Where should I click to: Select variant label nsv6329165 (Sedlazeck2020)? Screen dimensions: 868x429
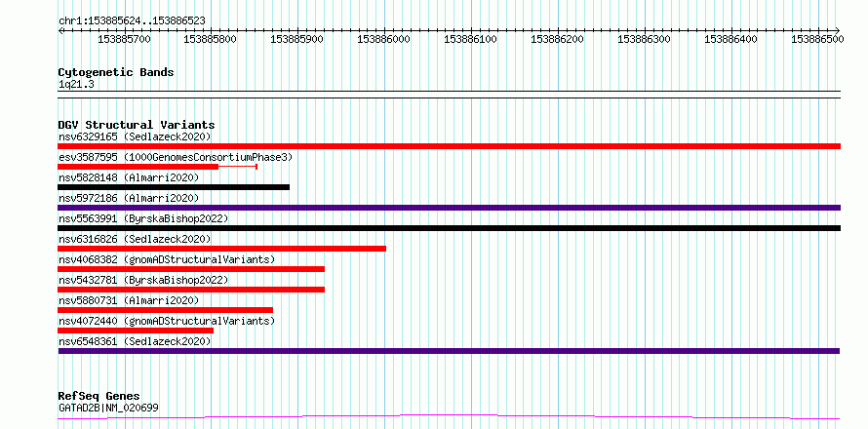point(135,136)
